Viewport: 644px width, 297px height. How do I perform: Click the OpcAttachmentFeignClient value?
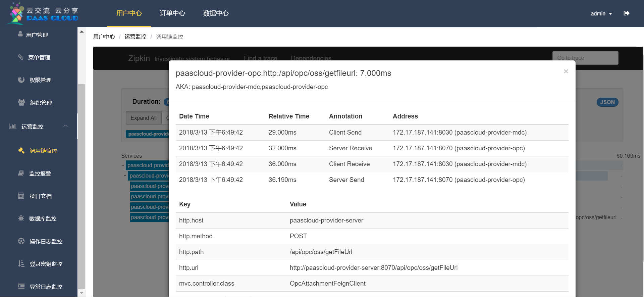coord(327,284)
